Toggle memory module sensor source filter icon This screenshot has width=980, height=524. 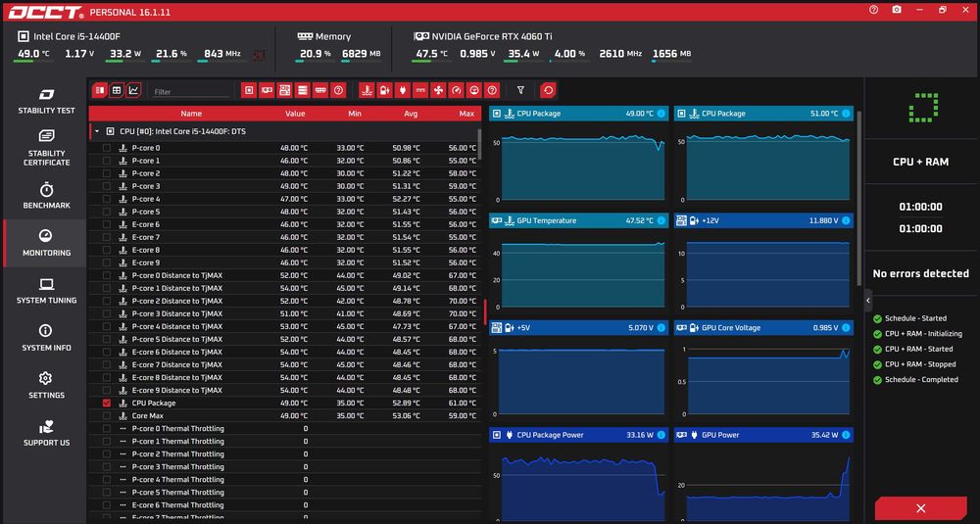[x=320, y=90]
